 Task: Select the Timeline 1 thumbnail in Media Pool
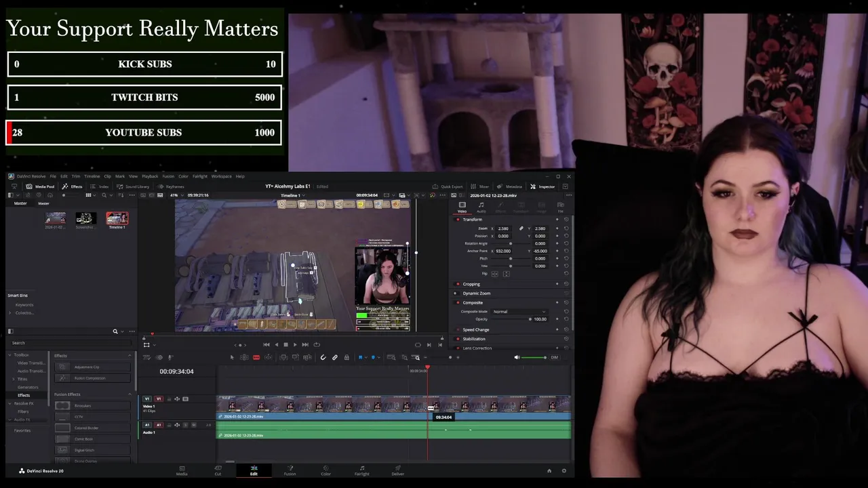(117, 220)
